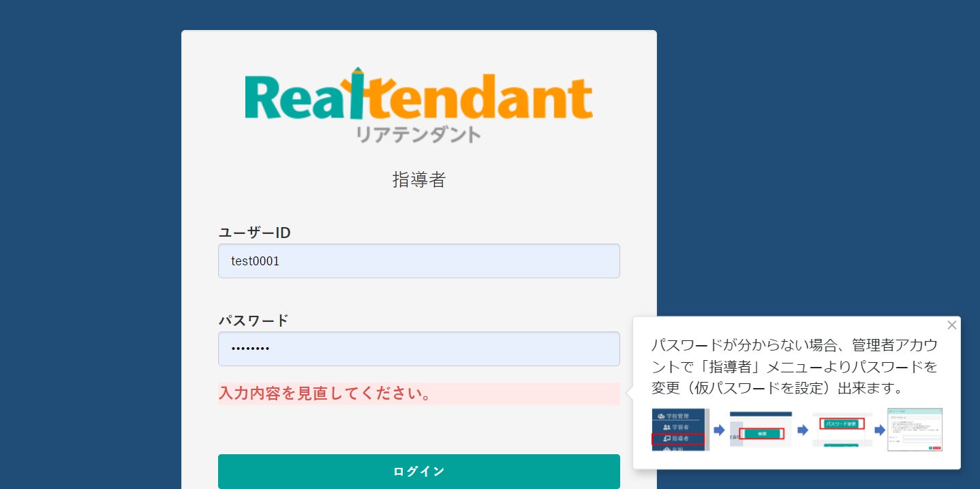Click the 検索 step thumbnail in tooltip
Image resolution: width=980 pixels, height=489 pixels.
761,429
